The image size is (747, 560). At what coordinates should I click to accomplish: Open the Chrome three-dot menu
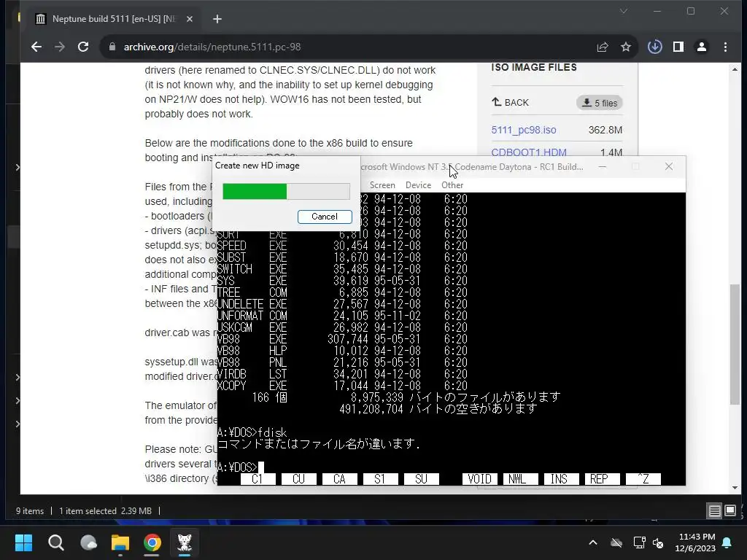[x=725, y=47]
